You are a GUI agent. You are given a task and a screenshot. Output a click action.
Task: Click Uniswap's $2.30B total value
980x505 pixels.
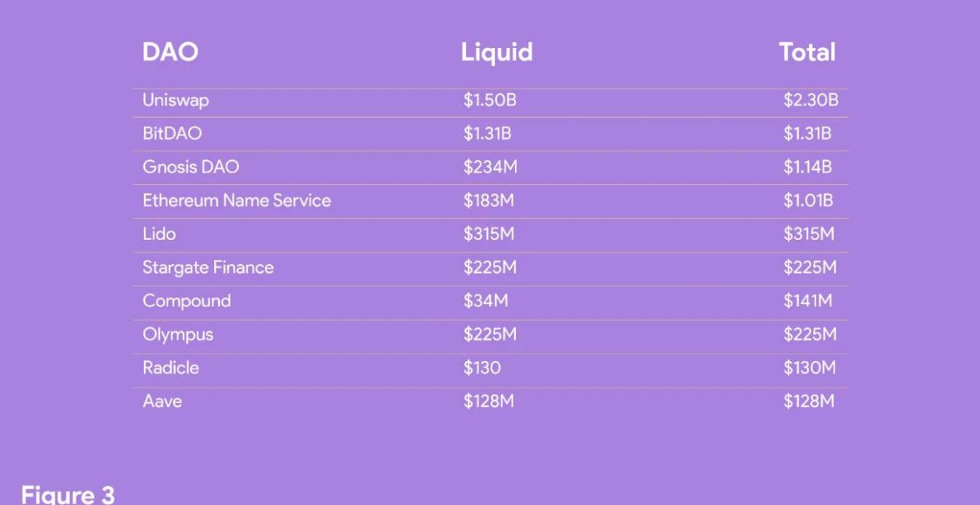[810, 100]
